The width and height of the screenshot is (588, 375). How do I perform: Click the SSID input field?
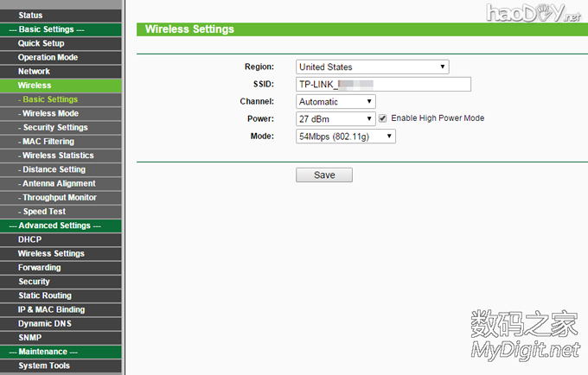[383, 84]
